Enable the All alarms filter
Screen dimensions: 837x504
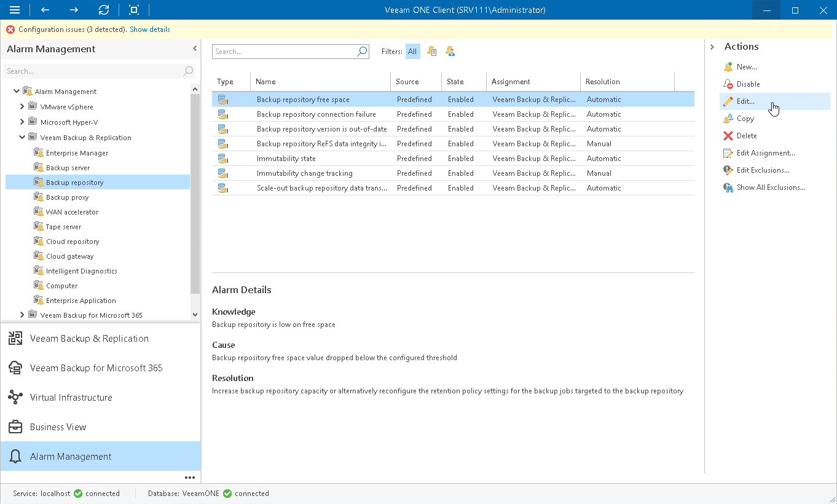pyautogui.click(x=412, y=51)
